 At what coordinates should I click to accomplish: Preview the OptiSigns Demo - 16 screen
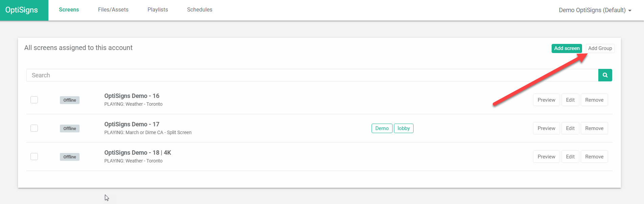pyautogui.click(x=546, y=100)
